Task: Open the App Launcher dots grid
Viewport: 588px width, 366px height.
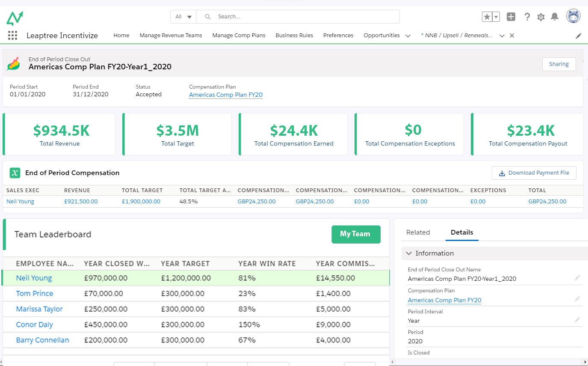Action: 12,36
